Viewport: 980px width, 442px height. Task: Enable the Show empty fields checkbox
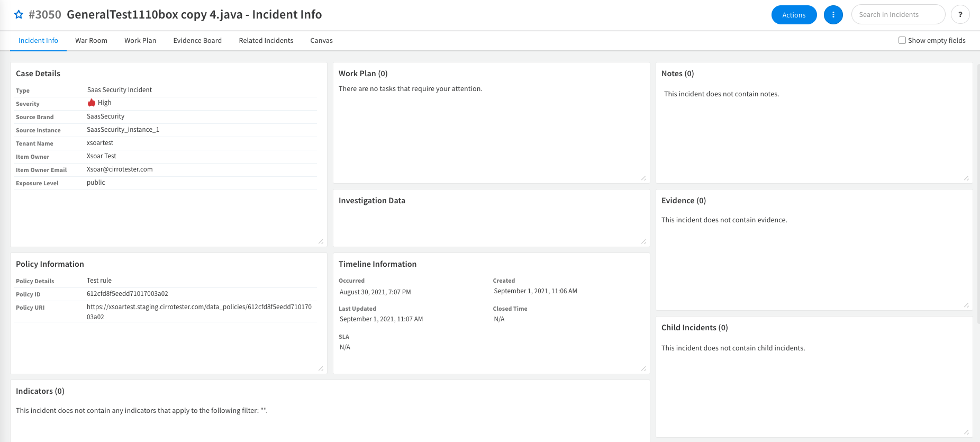tap(902, 40)
